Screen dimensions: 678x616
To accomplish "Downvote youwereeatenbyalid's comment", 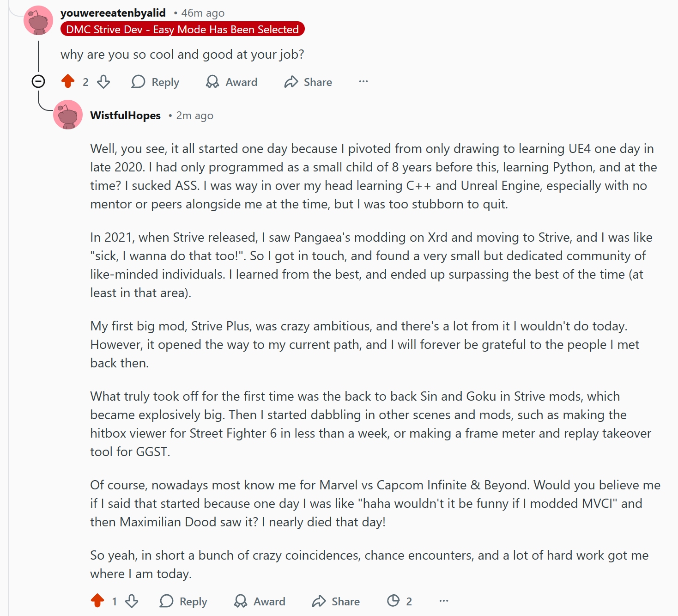I will pyautogui.click(x=103, y=82).
